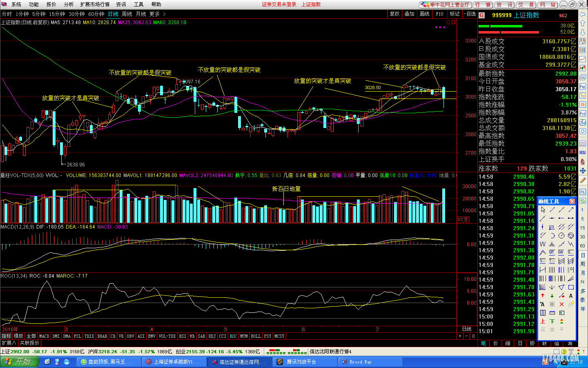Viewport: 588px width, 368px height.
Task: Click the X1万 volume unit label
Action: tap(463, 220)
